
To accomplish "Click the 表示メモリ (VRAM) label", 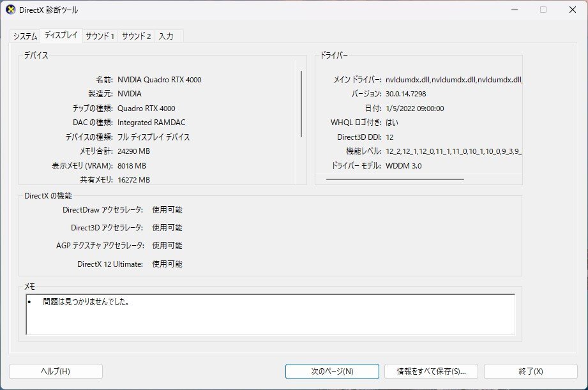I will (82, 166).
